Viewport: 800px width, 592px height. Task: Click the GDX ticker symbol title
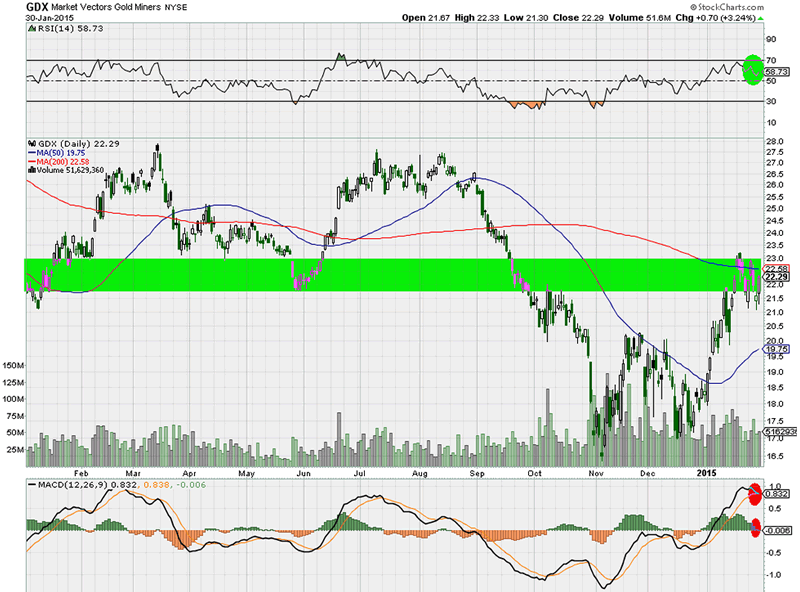[x=39, y=7]
